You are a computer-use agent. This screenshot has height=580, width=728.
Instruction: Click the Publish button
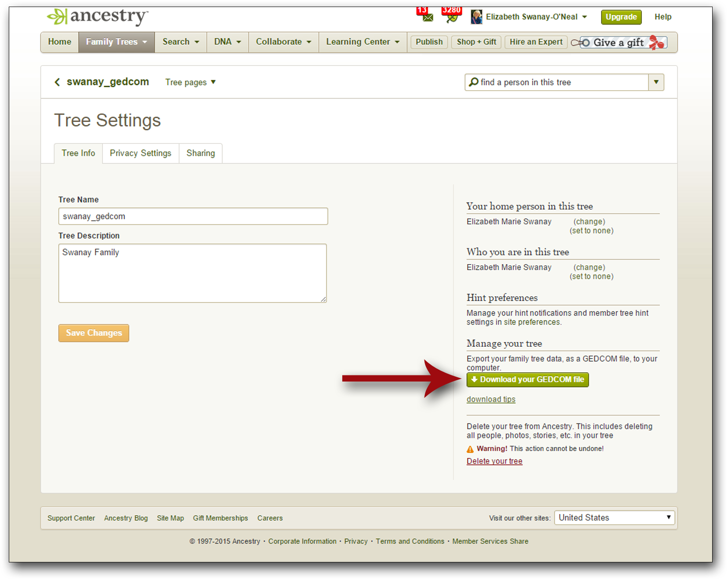tap(429, 42)
